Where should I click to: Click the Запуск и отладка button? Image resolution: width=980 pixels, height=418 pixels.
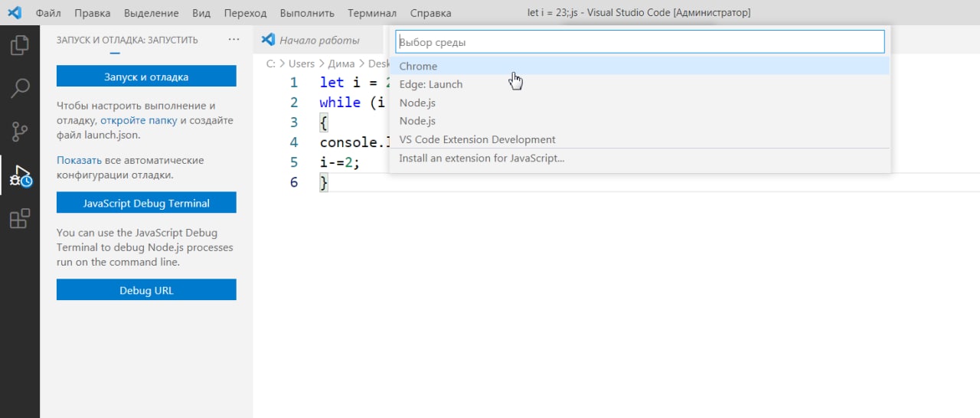coord(146,77)
